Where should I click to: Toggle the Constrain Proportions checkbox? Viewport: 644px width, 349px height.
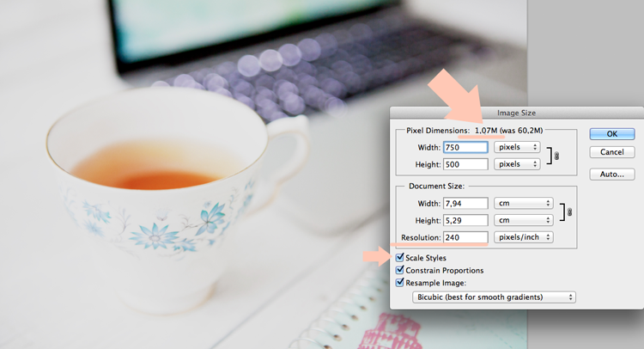pos(399,270)
